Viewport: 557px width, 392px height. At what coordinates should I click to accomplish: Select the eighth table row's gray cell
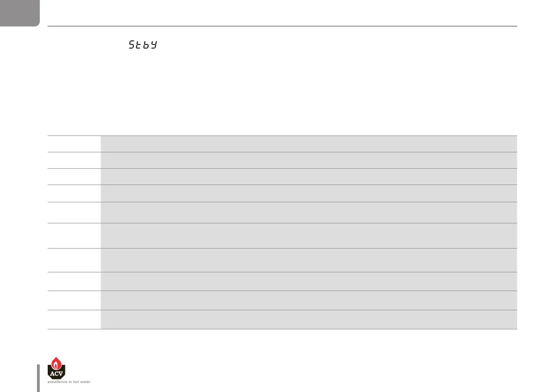pos(309,282)
